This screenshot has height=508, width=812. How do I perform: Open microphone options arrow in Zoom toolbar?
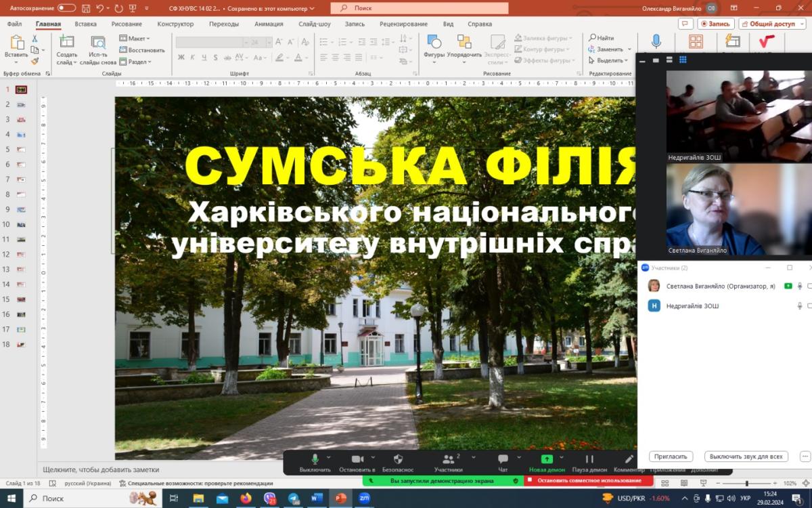[329, 457]
